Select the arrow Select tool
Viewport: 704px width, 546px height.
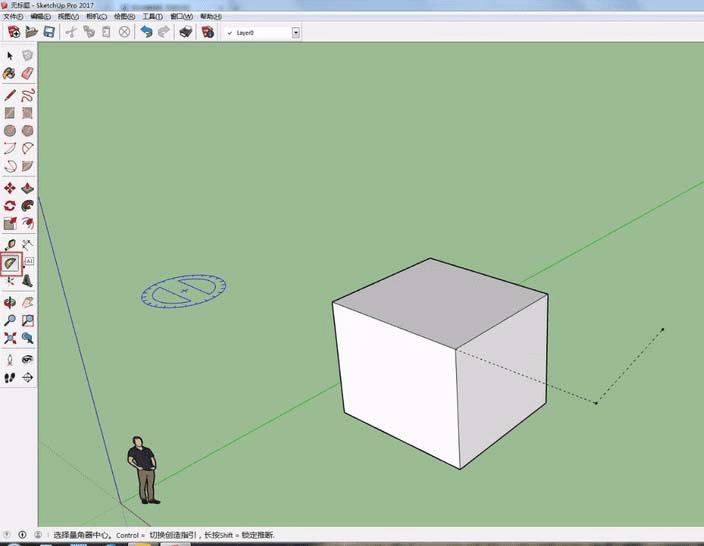click(10, 55)
